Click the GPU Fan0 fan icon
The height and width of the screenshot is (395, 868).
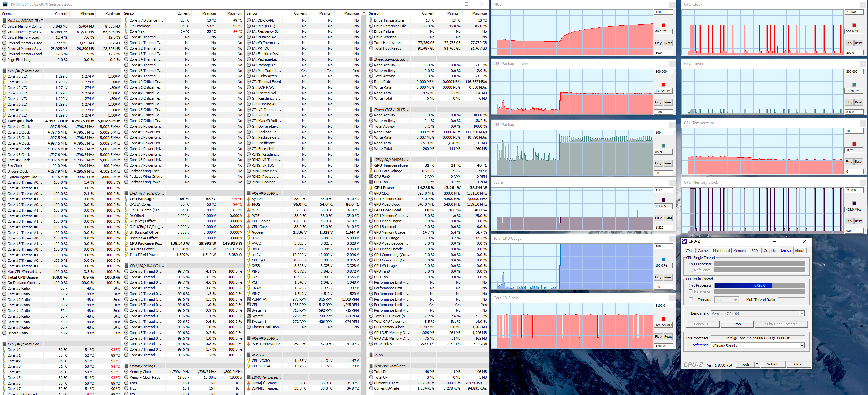pyautogui.click(x=371, y=177)
